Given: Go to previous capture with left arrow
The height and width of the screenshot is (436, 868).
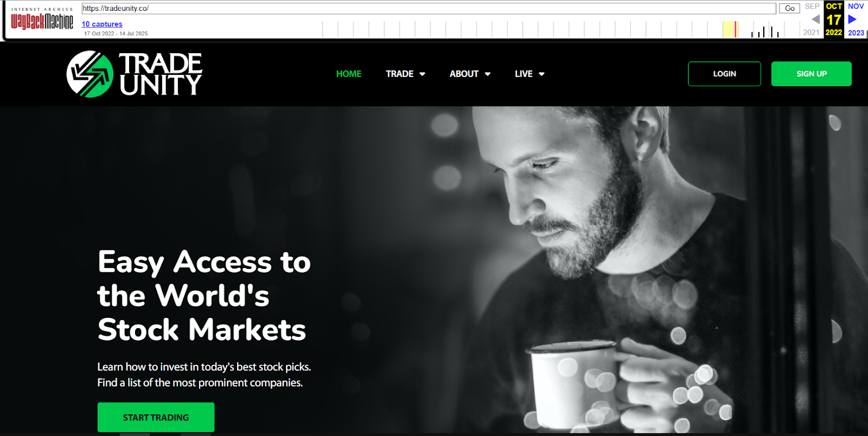Looking at the screenshot, I should [815, 19].
